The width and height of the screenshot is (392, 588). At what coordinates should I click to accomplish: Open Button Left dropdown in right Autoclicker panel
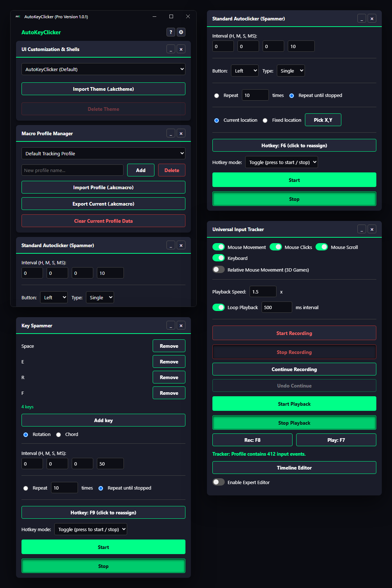pos(245,71)
